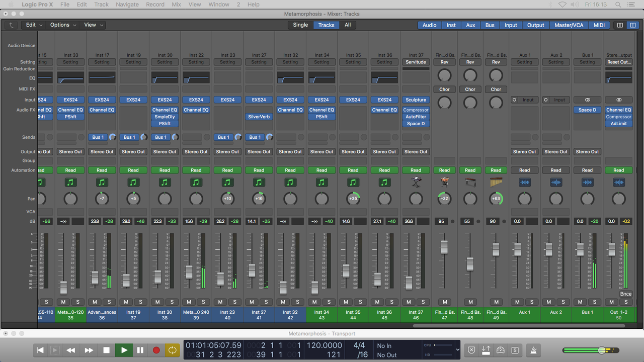This screenshot has height=362, width=644.
Task: Open Space D plug-in on Bus 1
Action: (587, 110)
